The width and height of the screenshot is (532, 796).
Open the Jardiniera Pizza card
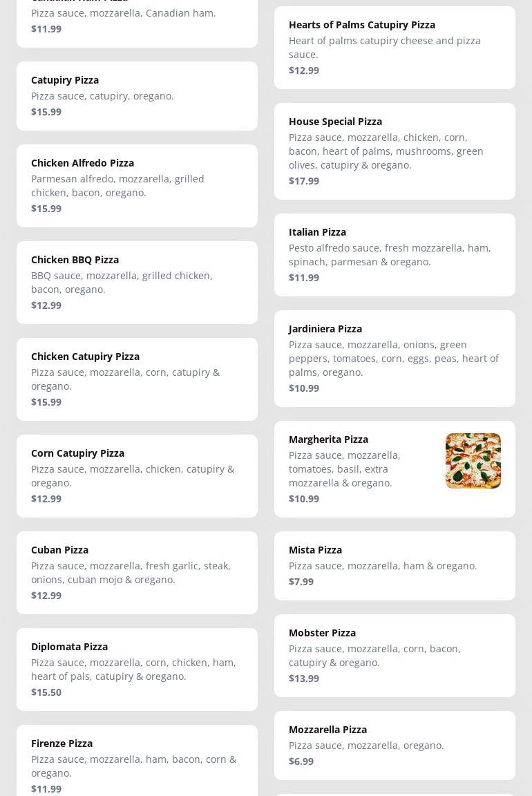point(395,359)
